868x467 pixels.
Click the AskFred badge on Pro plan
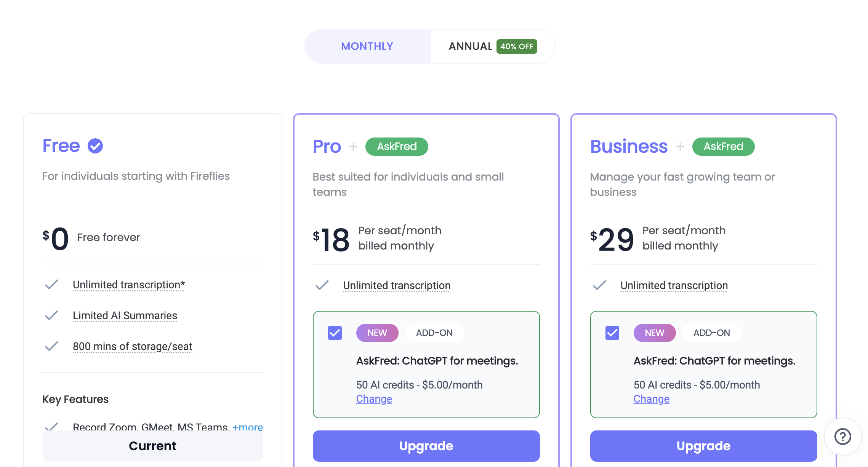coord(397,147)
